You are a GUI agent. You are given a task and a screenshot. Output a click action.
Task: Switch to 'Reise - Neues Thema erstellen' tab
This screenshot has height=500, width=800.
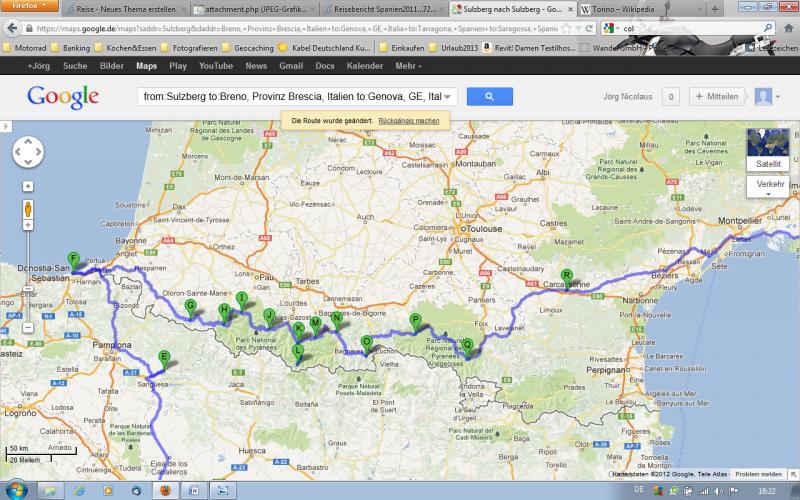tap(126, 9)
